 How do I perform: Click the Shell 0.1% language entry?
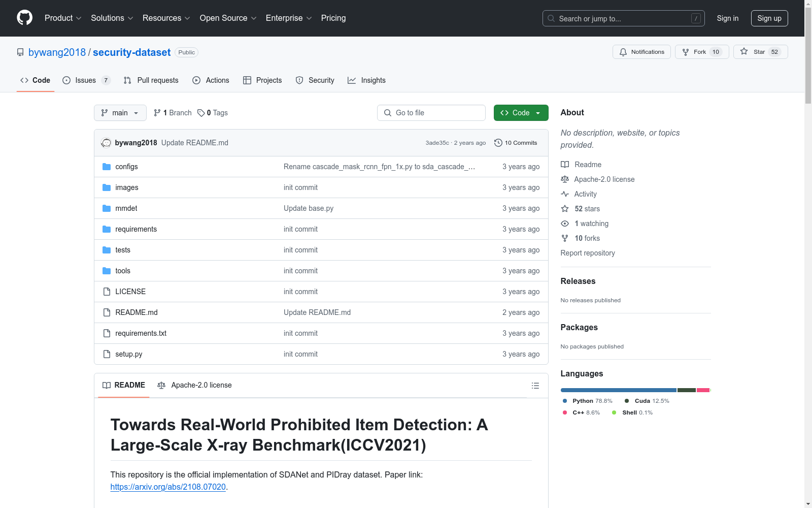coord(632,412)
